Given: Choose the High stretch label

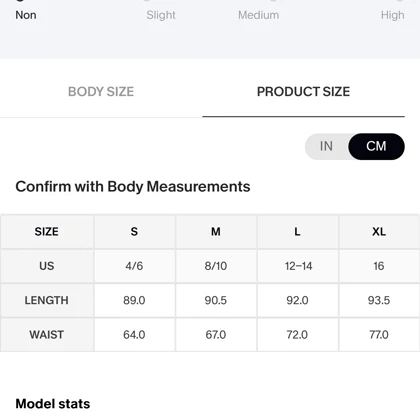Looking at the screenshot, I should [x=393, y=15].
